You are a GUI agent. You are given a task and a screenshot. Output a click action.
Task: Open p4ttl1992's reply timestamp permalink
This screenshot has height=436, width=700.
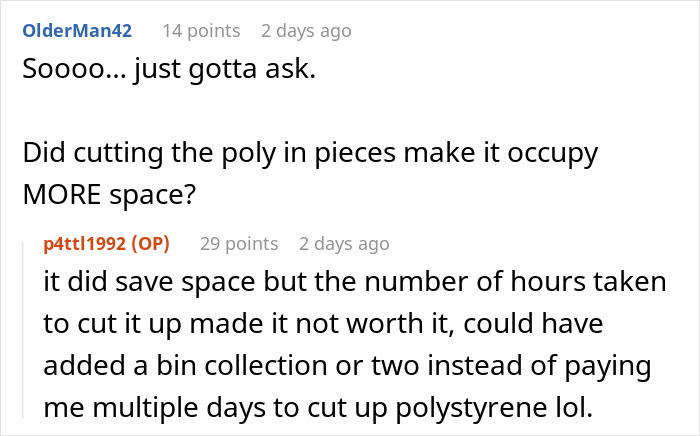pyautogui.click(x=344, y=244)
